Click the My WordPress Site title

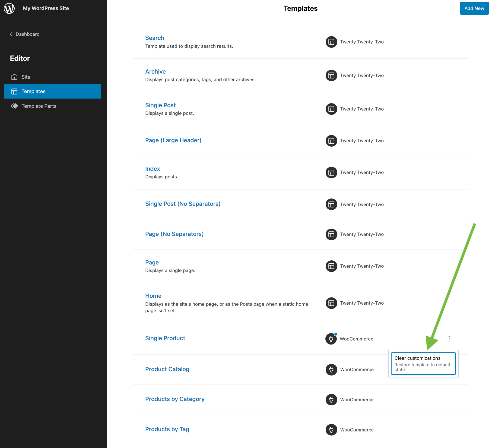[46, 8]
